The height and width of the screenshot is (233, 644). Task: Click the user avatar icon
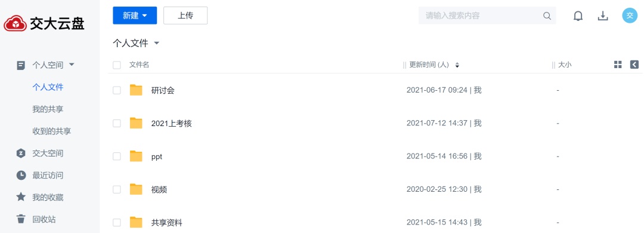click(630, 16)
